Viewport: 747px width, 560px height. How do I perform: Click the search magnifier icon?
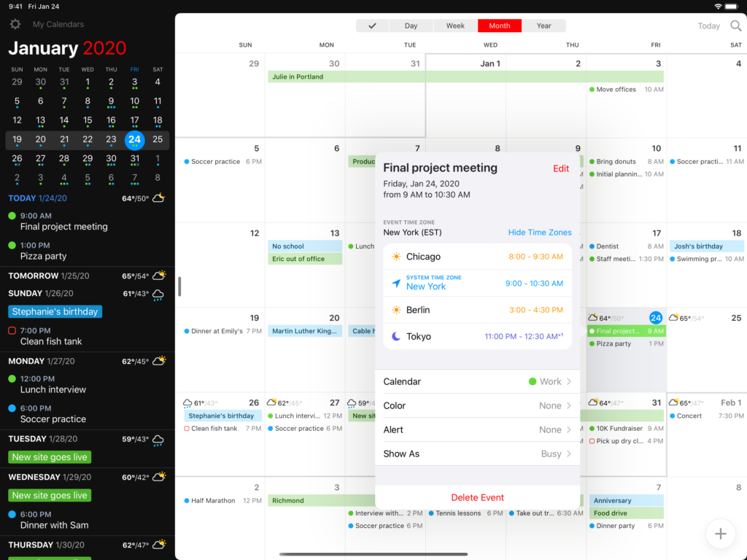click(736, 26)
